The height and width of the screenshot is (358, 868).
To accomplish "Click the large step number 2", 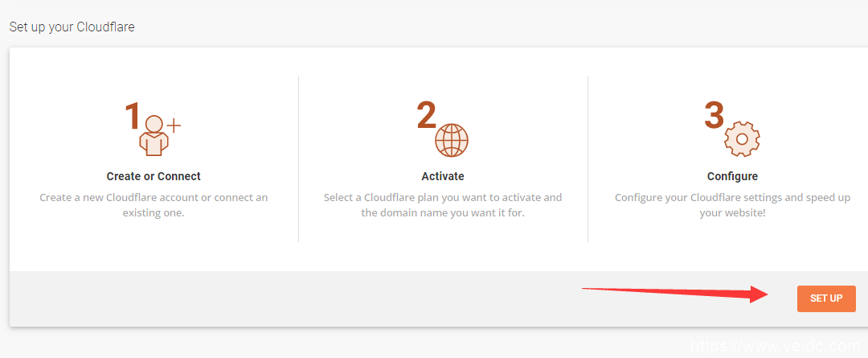I will pyautogui.click(x=426, y=117).
